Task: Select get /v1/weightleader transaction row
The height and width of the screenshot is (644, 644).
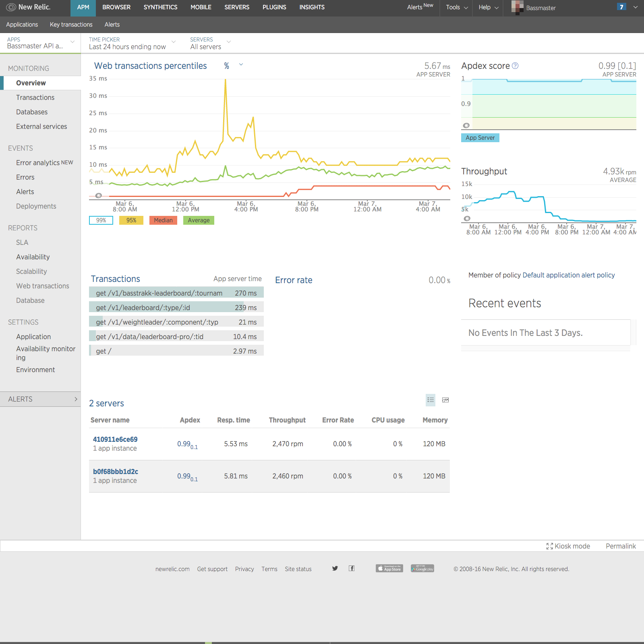Action: coord(176,322)
